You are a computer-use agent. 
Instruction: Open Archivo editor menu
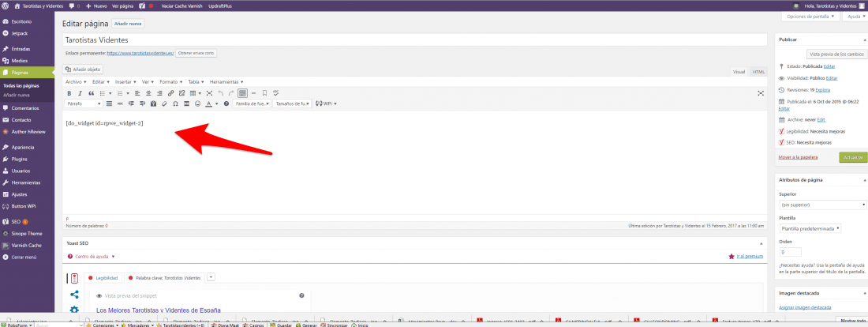pos(76,82)
